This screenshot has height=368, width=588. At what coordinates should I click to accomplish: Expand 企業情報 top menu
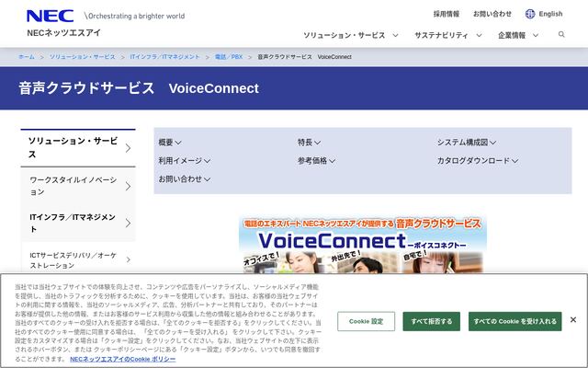pyautogui.click(x=518, y=35)
